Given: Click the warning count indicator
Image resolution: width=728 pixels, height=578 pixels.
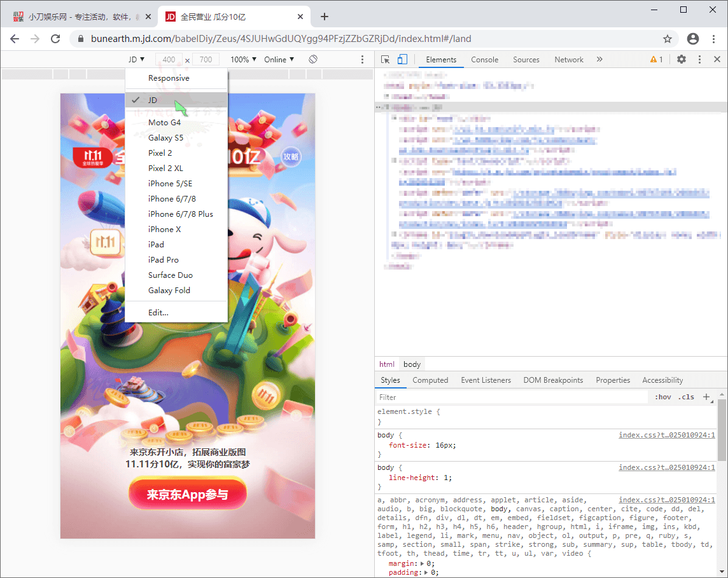Looking at the screenshot, I should tap(656, 59).
